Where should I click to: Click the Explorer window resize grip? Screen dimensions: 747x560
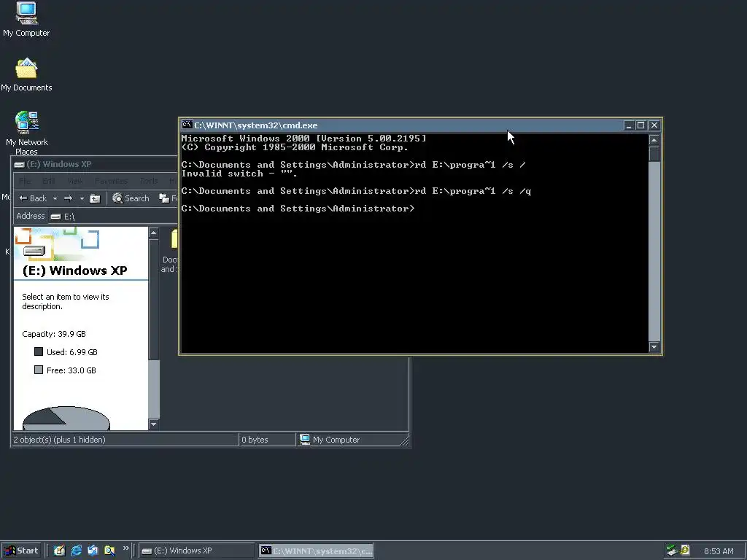pyautogui.click(x=404, y=441)
